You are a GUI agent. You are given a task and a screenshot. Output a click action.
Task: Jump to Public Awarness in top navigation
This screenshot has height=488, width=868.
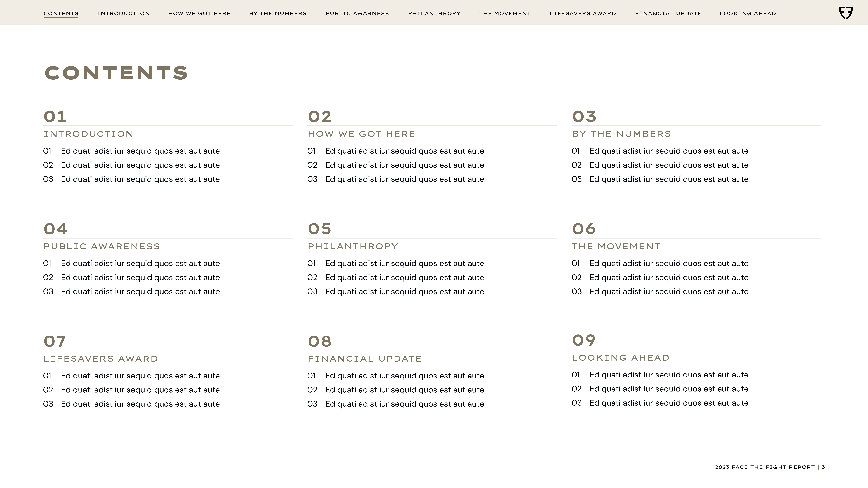[x=357, y=13]
